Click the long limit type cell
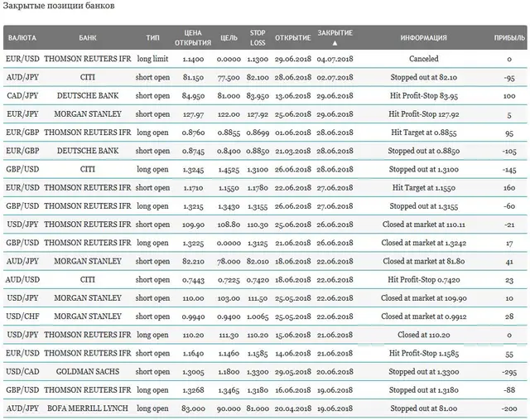 click(x=152, y=59)
